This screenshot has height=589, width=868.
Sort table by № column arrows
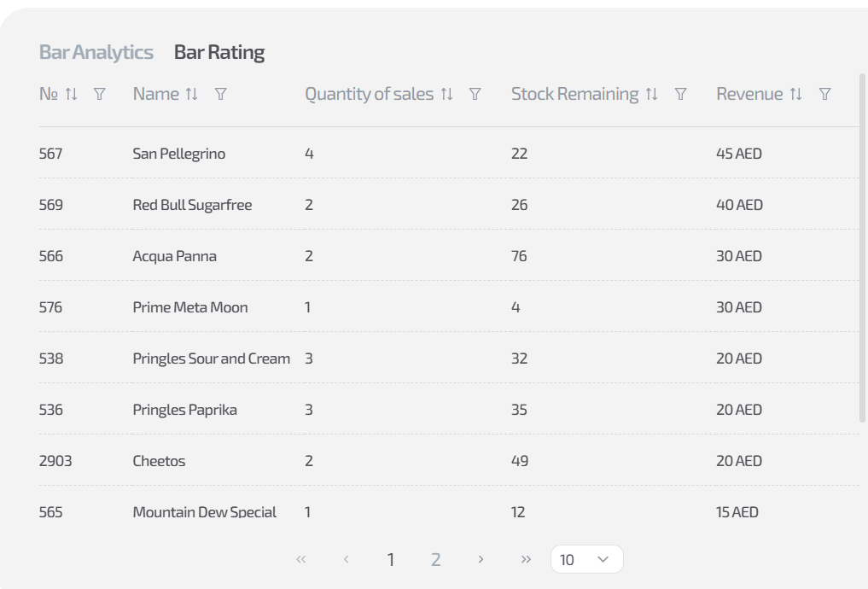[72, 94]
